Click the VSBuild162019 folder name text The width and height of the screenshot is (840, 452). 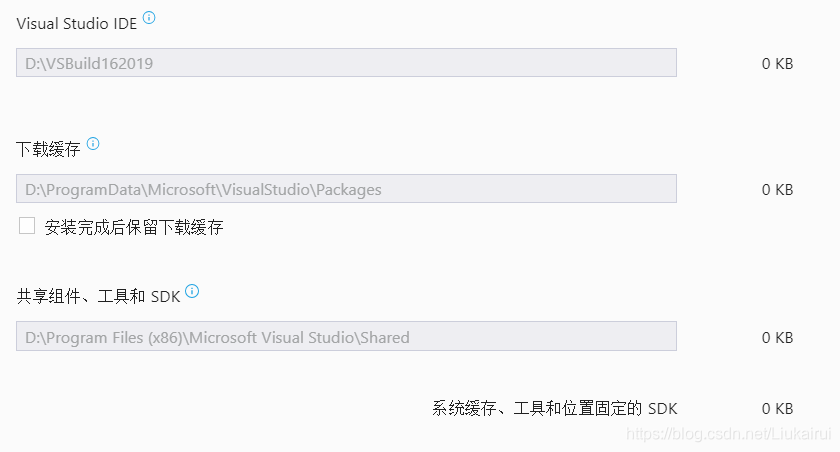tap(99, 64)
